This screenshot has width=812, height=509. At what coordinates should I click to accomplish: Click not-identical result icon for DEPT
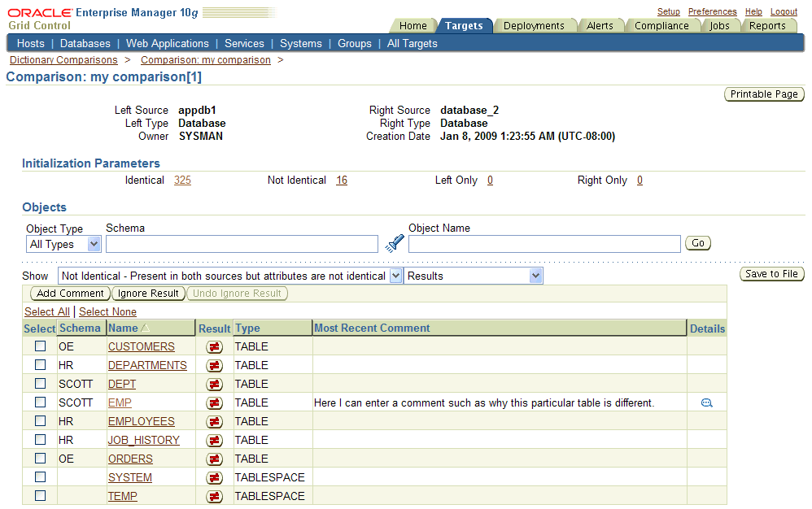215,385
